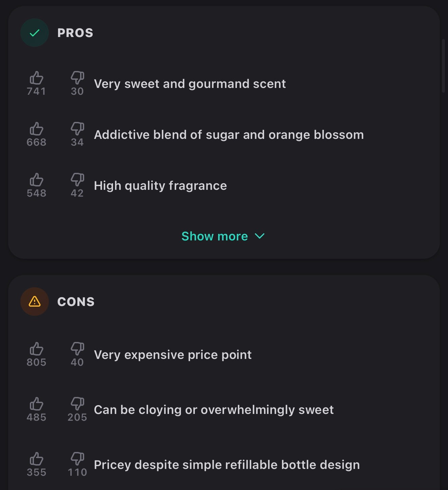Click the vertical scrollbar on the right
The width and height of the screenshot is (448, 490).
443,66
